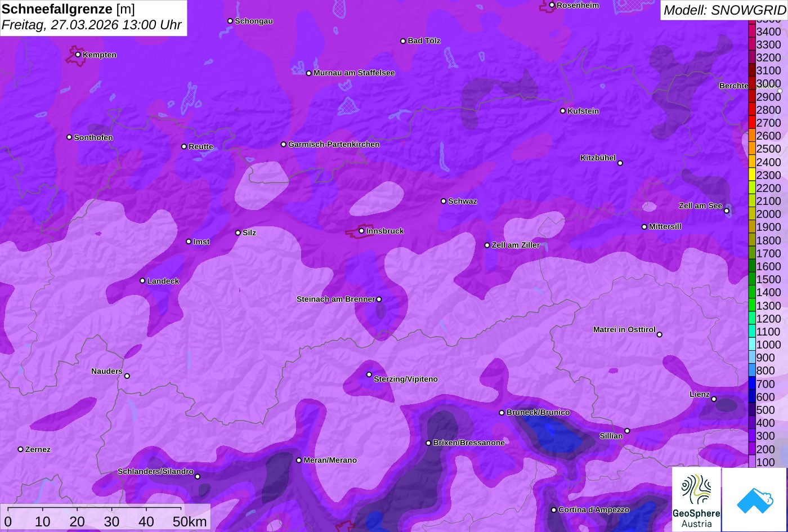The width and height of the screenshot is (788, 532).
Task: Click the Lienz marker dot
Action: click(x=714, y=399)
